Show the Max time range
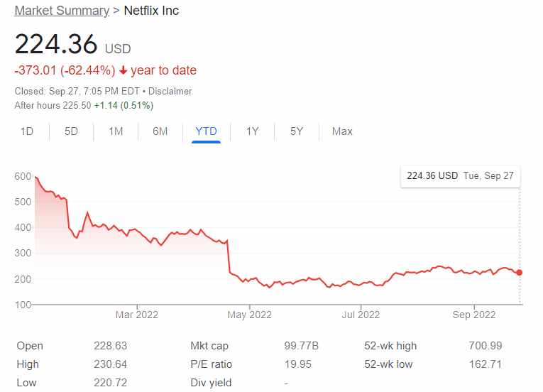Screen dimensions: 543x392 point(342,131)
